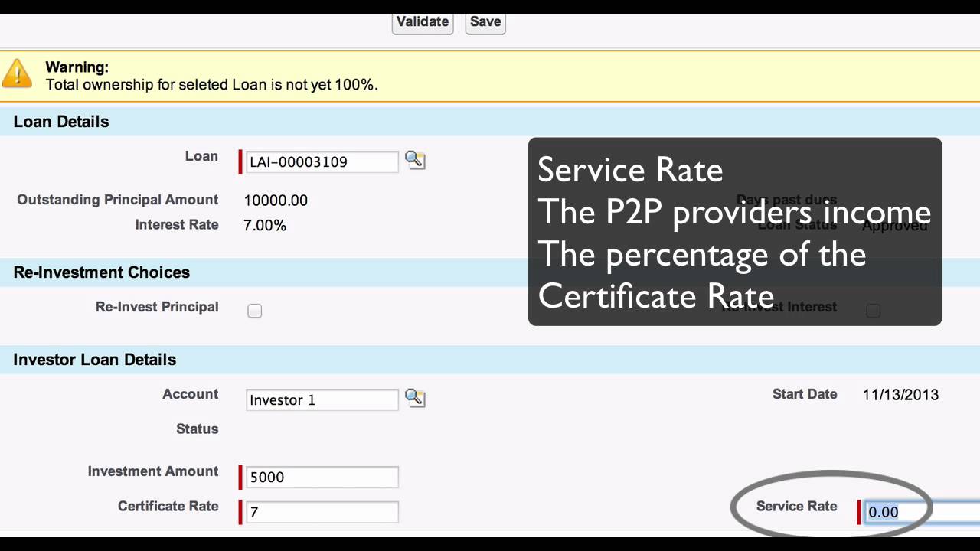
Task: Click the Start Date label
Action: tap(805, 394)
